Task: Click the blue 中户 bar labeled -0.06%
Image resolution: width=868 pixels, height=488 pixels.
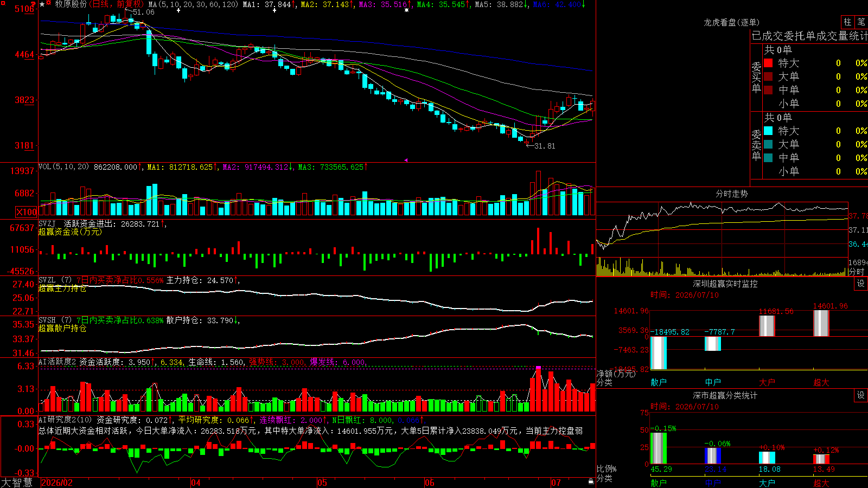Action: pyautogui.click(x=713, y=456)
